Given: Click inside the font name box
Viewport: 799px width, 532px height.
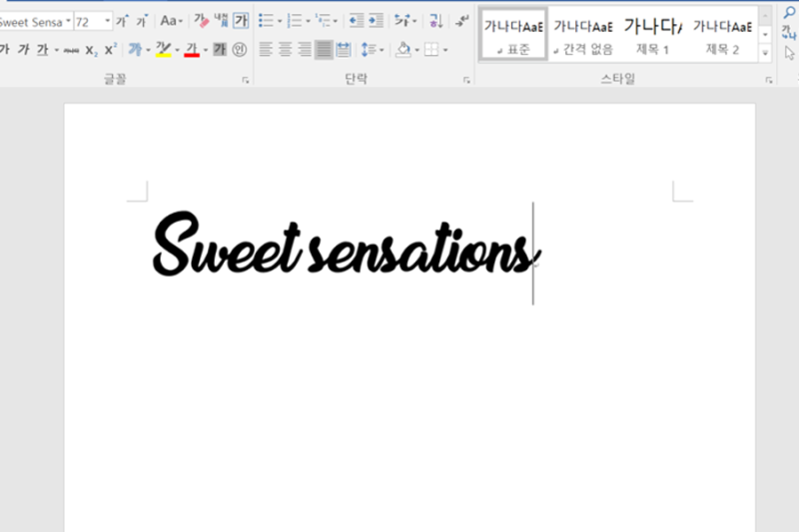Looking at the screenshot, I should (x=32, y=22).
